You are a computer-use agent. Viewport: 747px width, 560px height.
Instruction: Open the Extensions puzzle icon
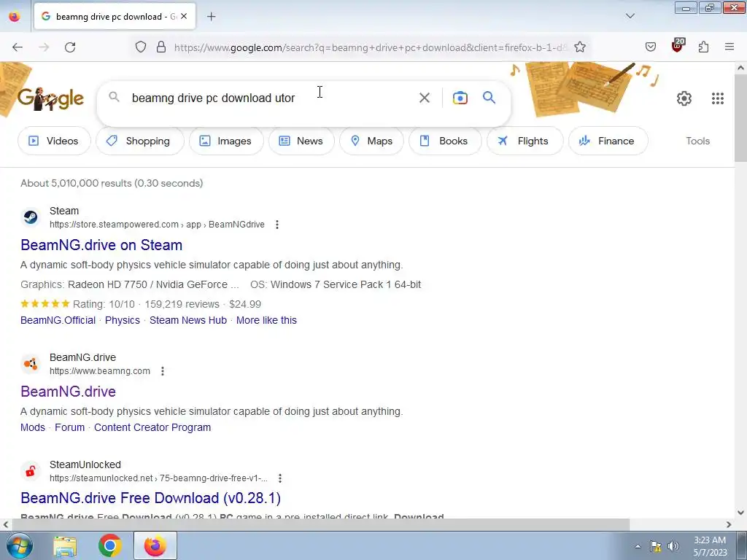tap(704, 47)
